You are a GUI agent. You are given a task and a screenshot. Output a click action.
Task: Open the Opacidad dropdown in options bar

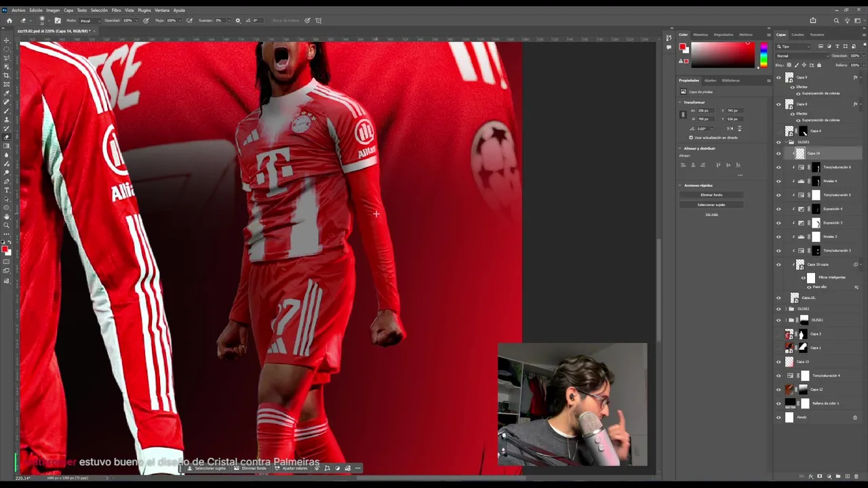pyautogui.click(x=136, y=20)
